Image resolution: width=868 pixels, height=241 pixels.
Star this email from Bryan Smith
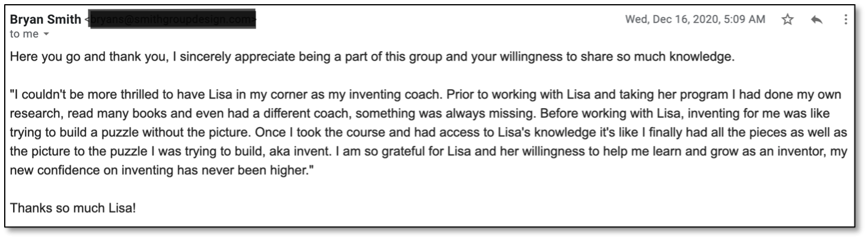[787, 20]
